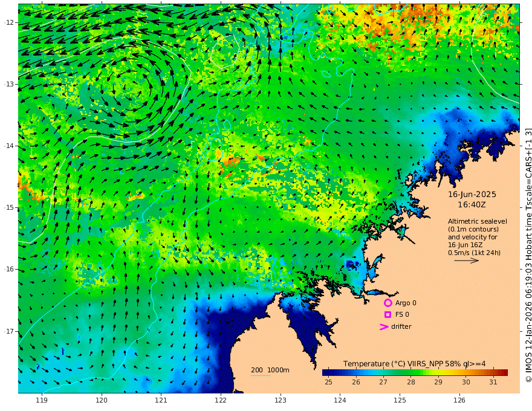This screenshot has width=532, height=411.
Task: Click longitude axis label 126
Action: (x=459, y=400)
